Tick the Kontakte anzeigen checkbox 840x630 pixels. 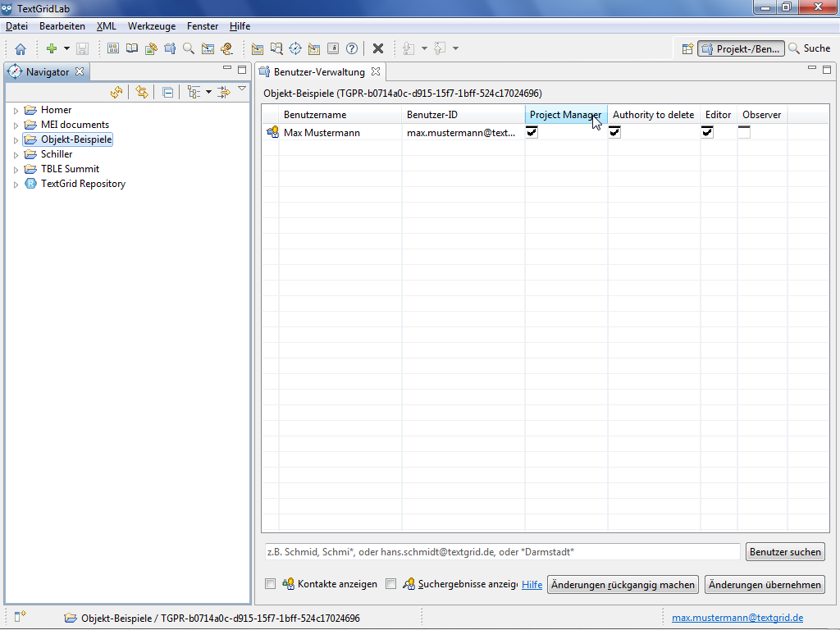coord(270,584)
